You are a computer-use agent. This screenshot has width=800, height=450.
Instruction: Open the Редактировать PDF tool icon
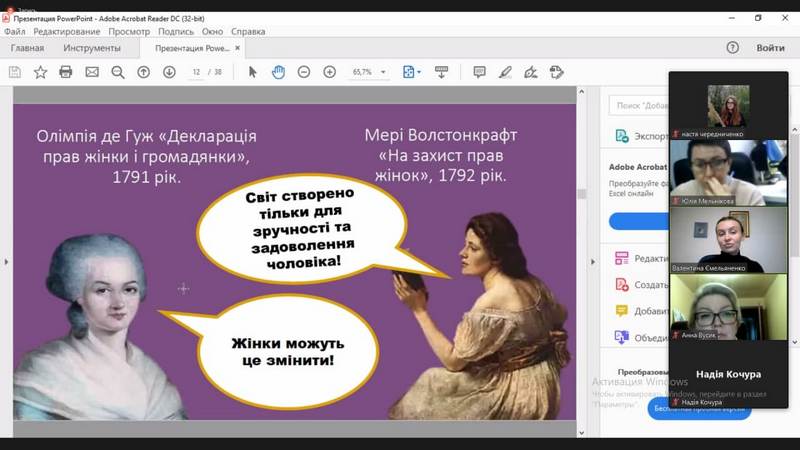[621, 258]
